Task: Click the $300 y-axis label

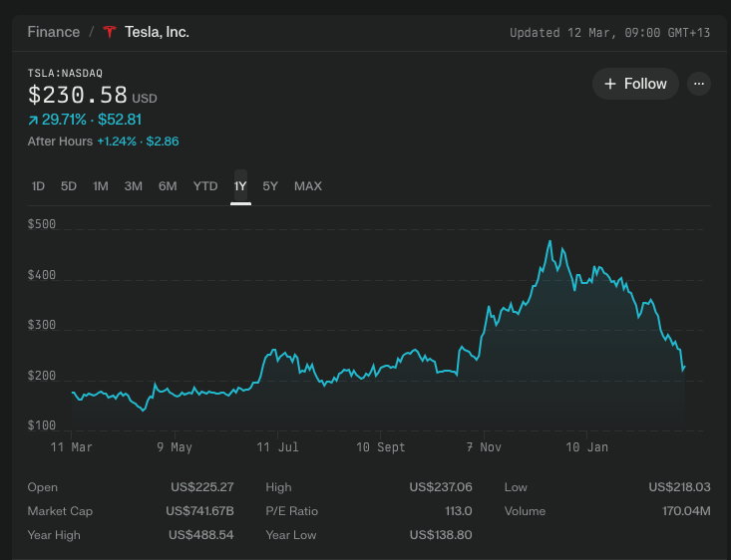Action: [42, 325]
